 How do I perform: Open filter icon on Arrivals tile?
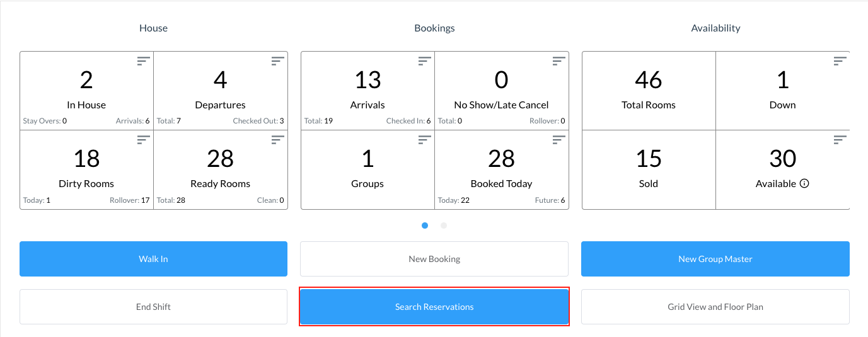pos(425,60)
